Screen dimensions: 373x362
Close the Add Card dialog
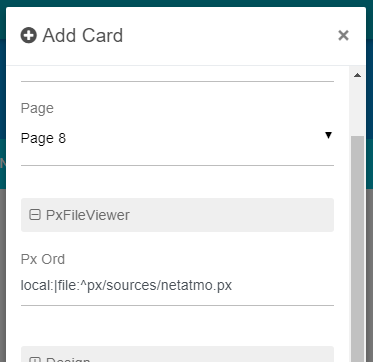click(343, 35)
